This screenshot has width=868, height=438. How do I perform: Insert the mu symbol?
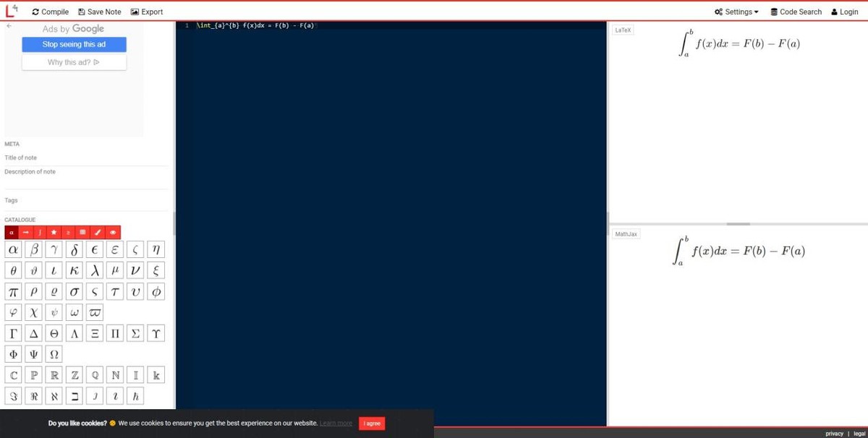115,271
